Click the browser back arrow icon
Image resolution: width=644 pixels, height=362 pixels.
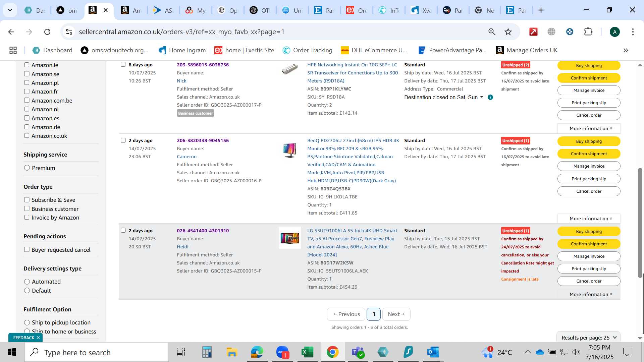[11, 32]
